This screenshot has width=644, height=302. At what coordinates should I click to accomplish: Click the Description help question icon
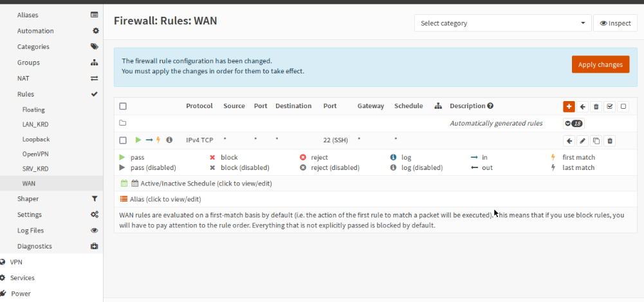pos(490,106)
